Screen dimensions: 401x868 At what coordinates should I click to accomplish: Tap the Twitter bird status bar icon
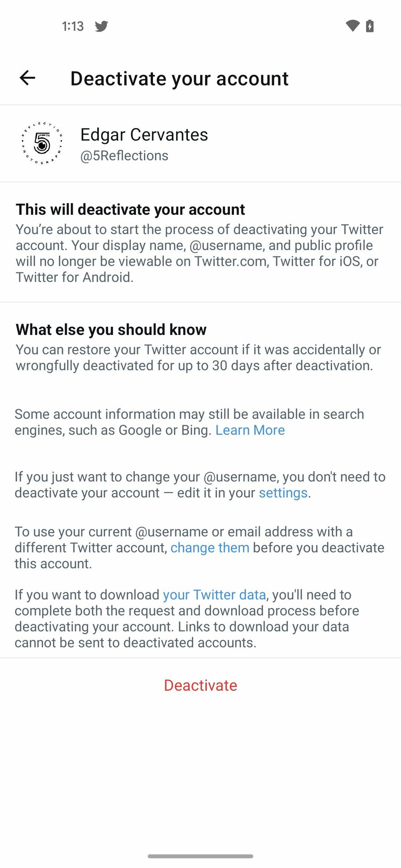click(x=101, y=26)
